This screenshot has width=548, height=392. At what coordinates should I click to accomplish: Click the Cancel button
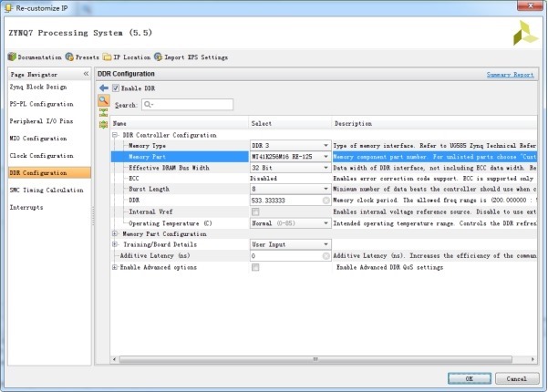pyautogui.click(x=517, y=378)
